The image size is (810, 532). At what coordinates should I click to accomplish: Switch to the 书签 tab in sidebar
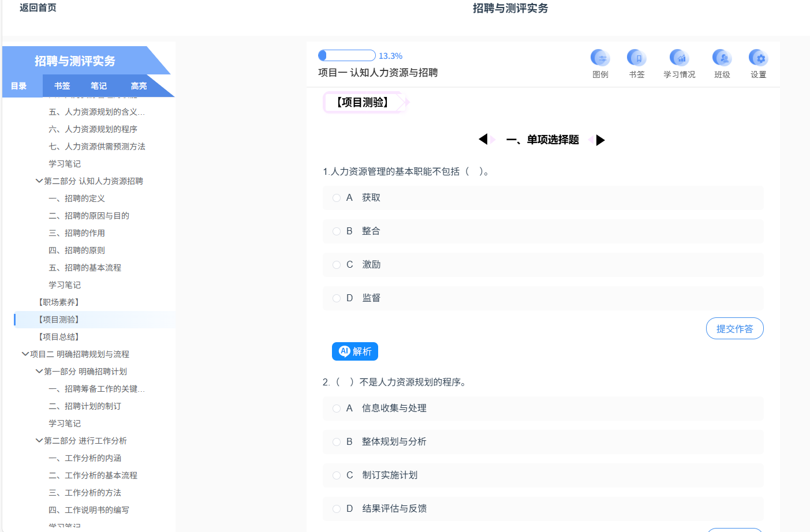tap(62, 86)
